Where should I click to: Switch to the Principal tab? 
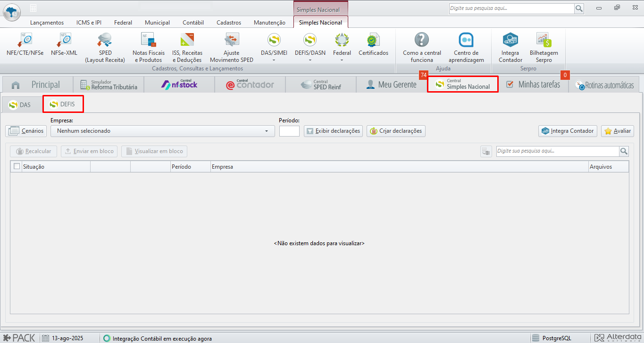tap(38, 85)
